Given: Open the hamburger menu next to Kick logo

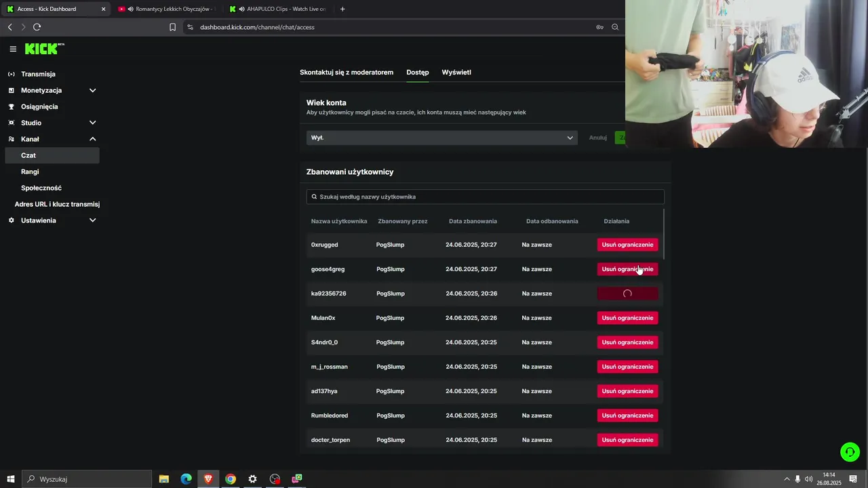Looking at the screenshot, I should [x=13, y=49].
